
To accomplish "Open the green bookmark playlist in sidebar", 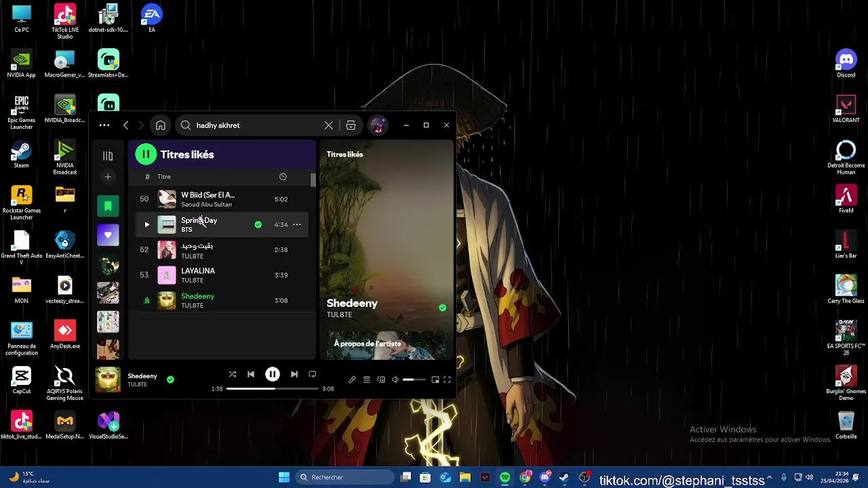I will pos(108,206).
